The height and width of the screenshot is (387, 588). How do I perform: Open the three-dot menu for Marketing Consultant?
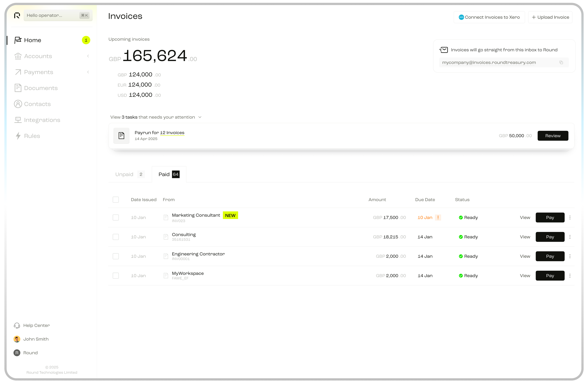point(570,218)
